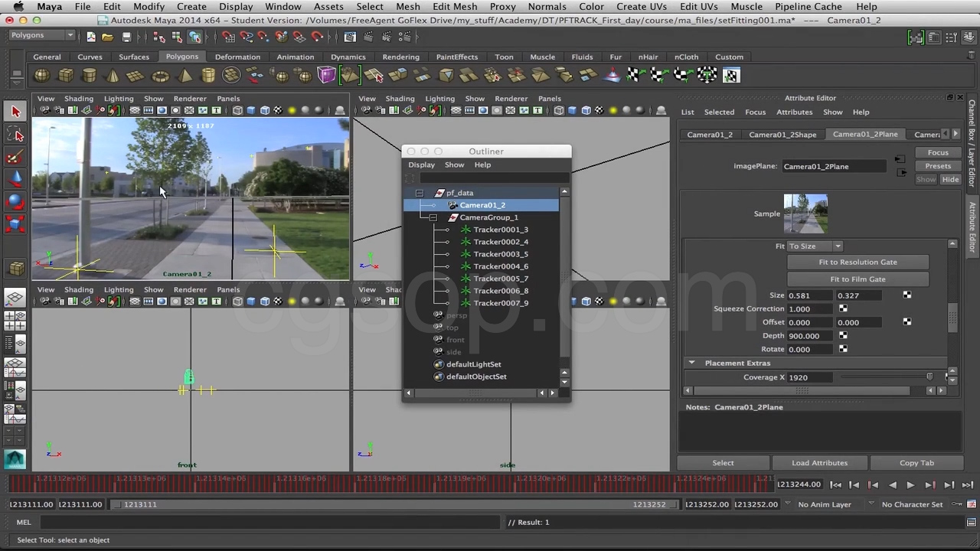Click the Hide button in Attribute Editor
The image size is (980, 551).
(950, 180)
